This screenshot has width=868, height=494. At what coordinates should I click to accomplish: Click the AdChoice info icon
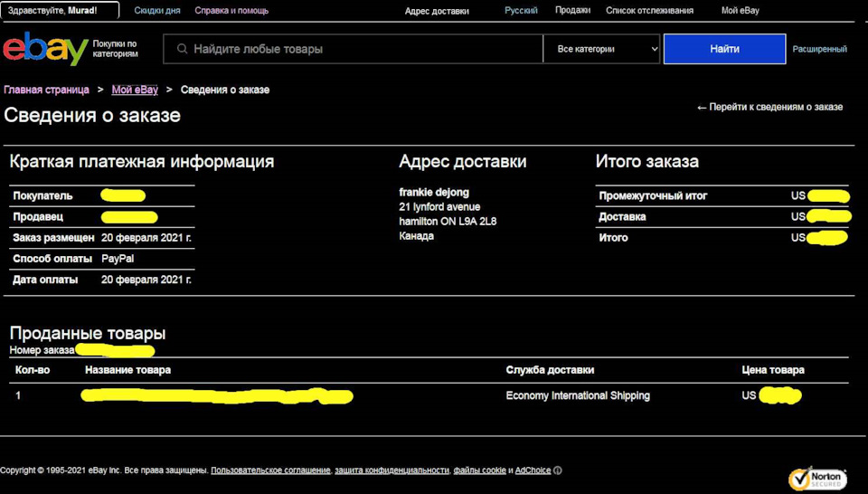[x=558, y=470]
